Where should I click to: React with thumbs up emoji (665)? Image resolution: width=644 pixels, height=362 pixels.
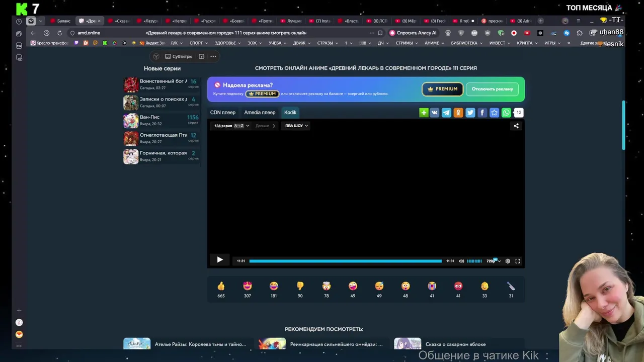[x=221, y=286]
